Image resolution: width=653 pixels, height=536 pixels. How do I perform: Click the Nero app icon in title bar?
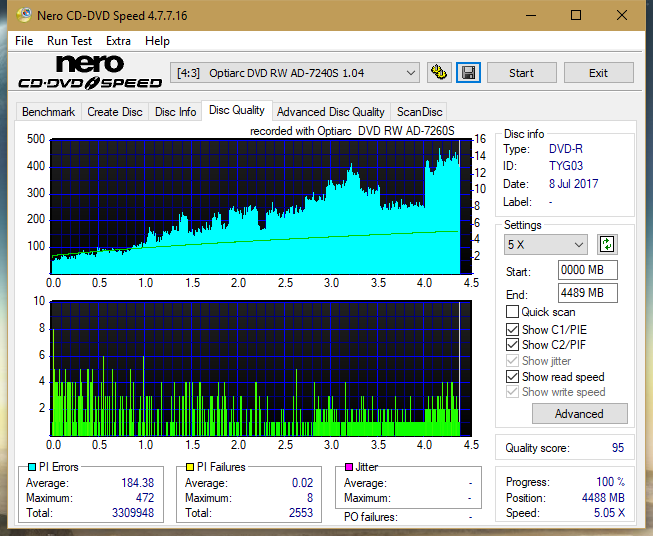[x=24, y=15]
